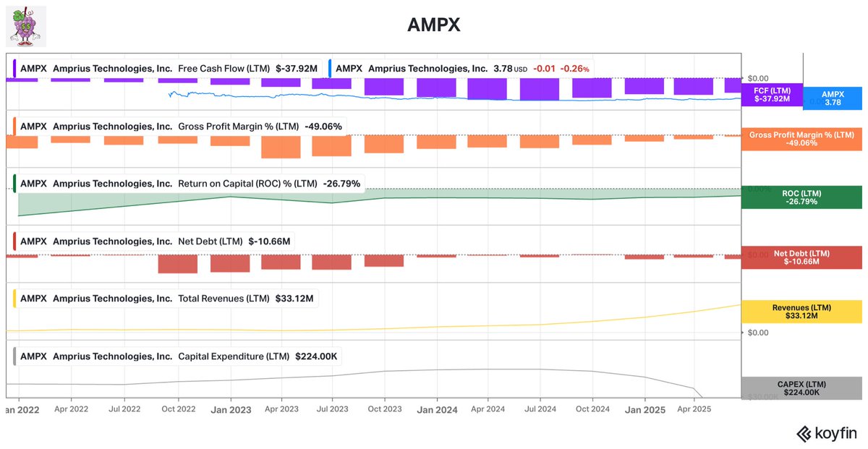Click the $0.00 label on revenues axis
The width and height of the screenshot is (868, 449).
pyautogui.click(x=757, y=333)
